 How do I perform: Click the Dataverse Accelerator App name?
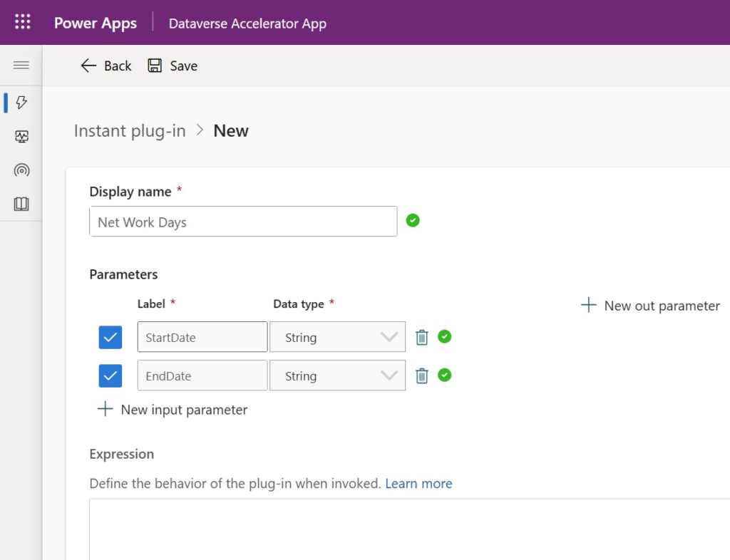point(247,24)
